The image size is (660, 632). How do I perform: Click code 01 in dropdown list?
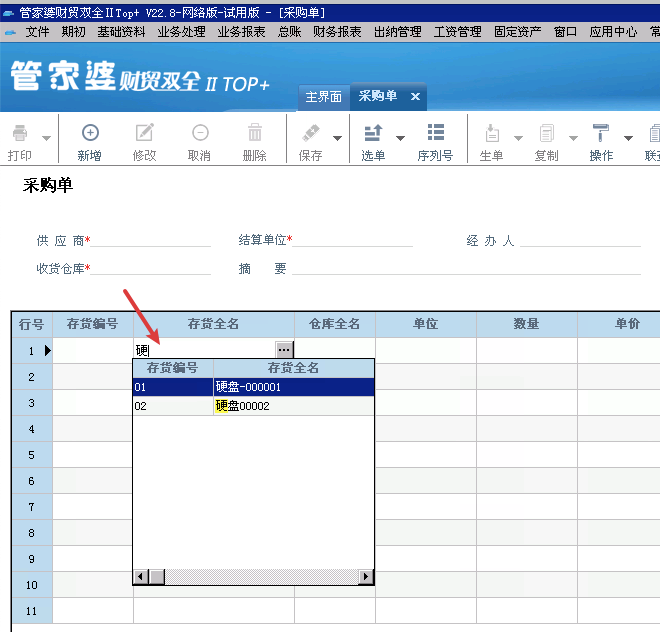pyautogui.click(x=173, y=387)
